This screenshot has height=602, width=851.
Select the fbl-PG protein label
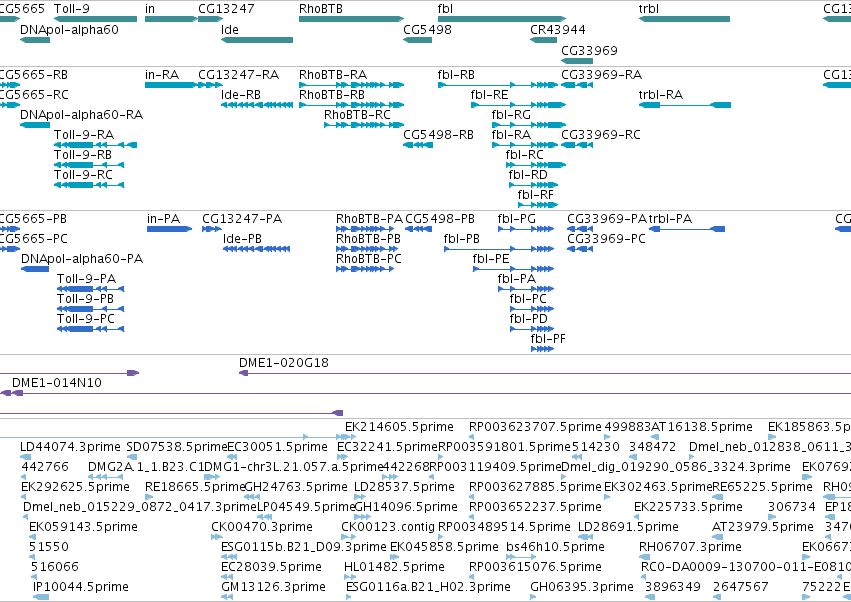516,219
